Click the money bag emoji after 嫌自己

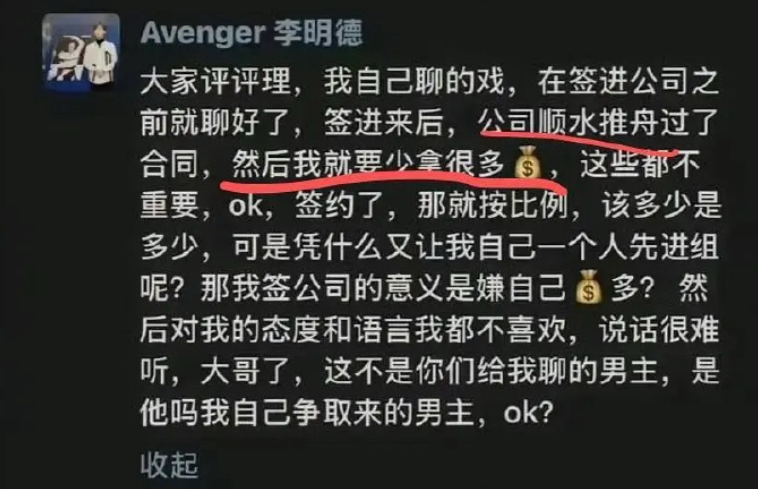[588, 287]
